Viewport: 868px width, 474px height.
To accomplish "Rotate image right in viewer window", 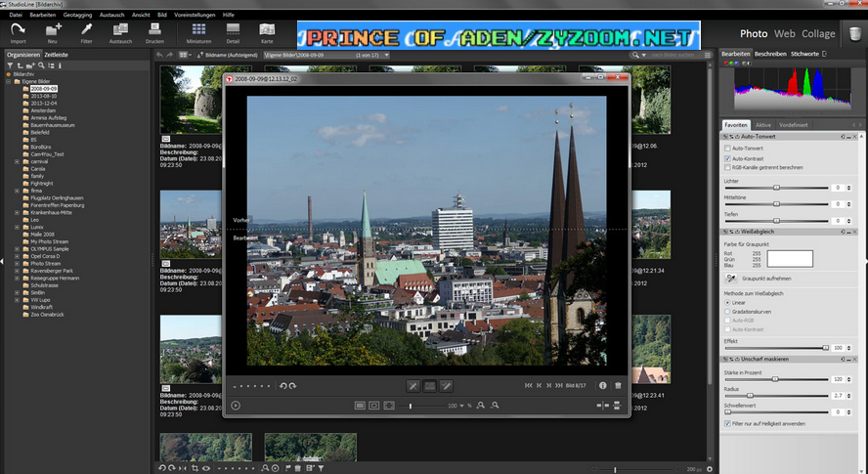I will [x=292, y=386].
